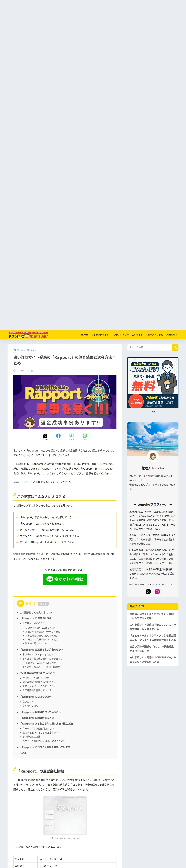The image size is (186, 868).
Task: Click the home icon in breadcrumb
Action: point(14,350)
